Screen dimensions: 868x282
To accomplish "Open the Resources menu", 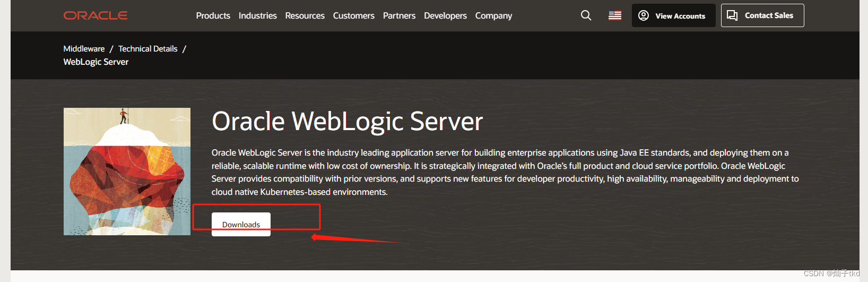I will [x=305, y=15].
